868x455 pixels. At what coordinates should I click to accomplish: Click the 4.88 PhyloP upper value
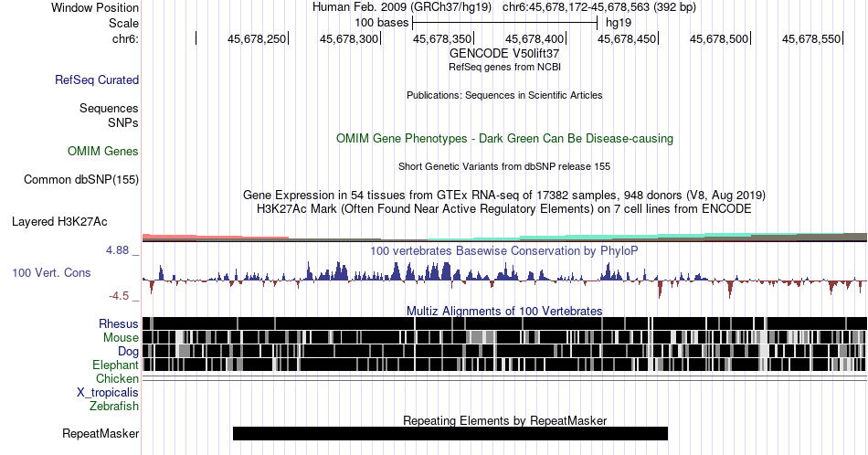click(x=117, y=250)
